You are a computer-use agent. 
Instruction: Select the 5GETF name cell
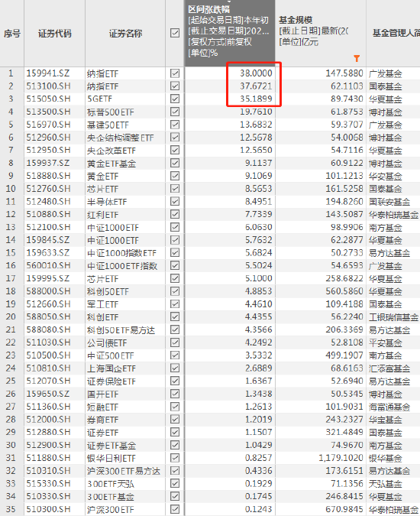click(99, 99)
